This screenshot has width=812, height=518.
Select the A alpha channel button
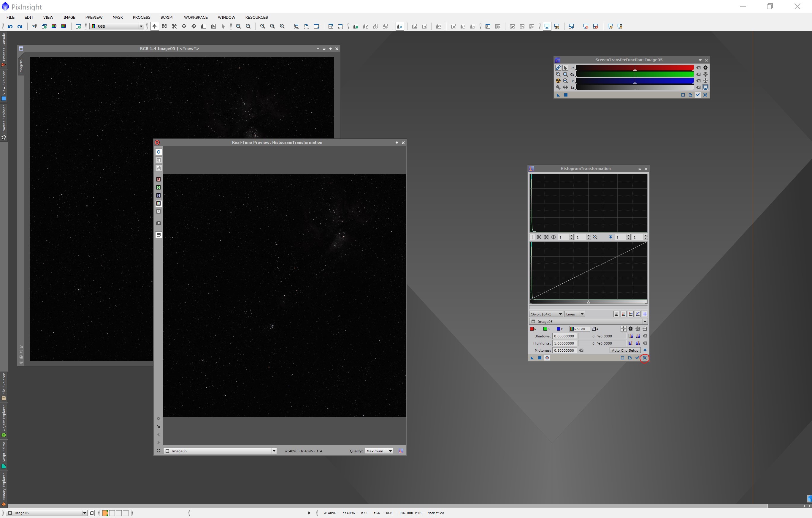coord(596,329)
